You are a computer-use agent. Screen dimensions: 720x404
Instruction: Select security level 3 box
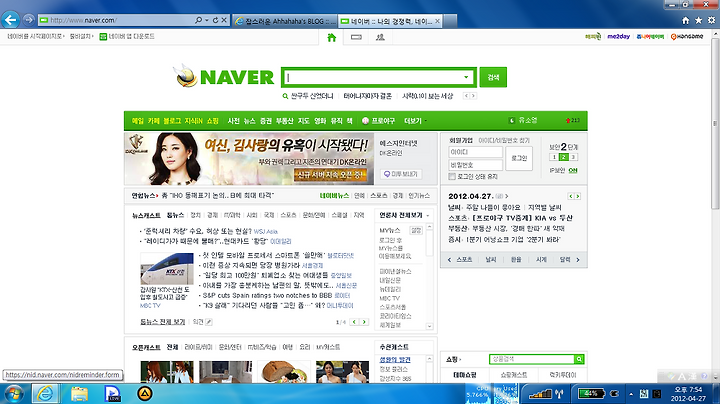coord(573,157)
